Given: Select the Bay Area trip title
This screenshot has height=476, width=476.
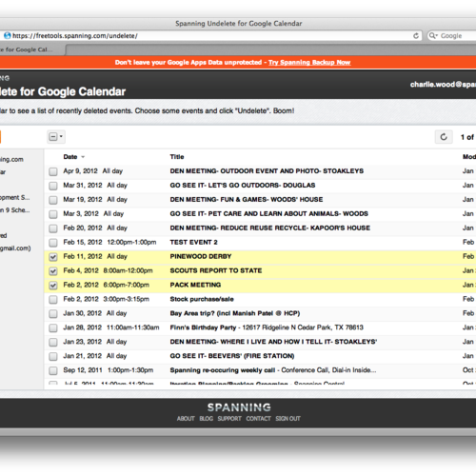Looking at the screenshot, I should click(235, 313).
